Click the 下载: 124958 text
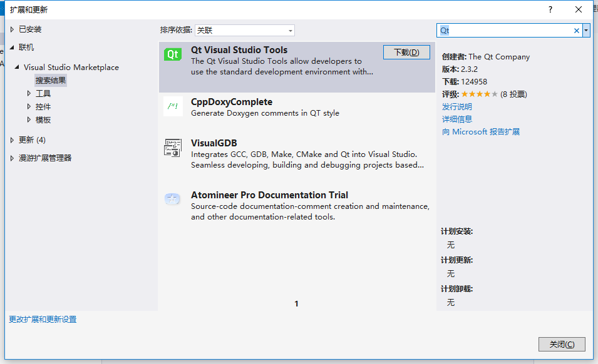The image size is (598, 364). point(465,81)
